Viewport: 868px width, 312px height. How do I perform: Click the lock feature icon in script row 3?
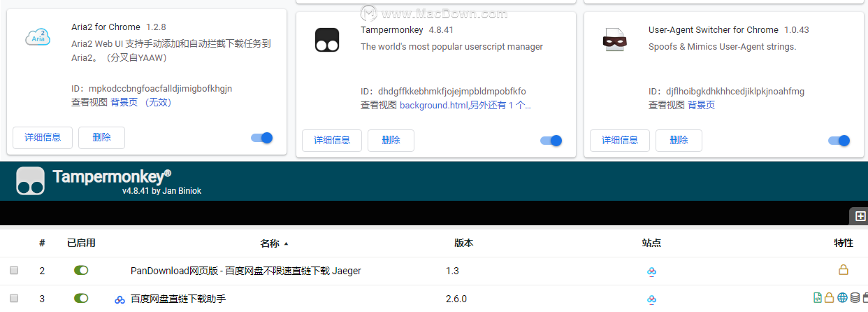829,298
